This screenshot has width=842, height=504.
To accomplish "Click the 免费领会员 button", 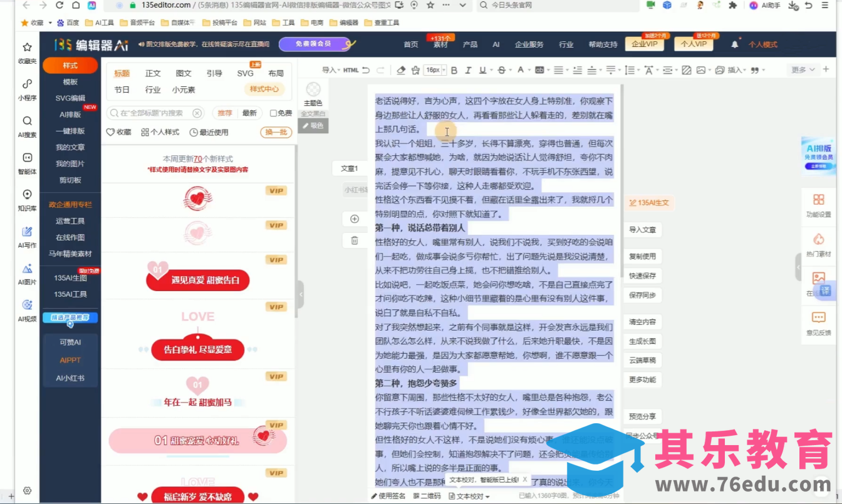I will 316,44.
